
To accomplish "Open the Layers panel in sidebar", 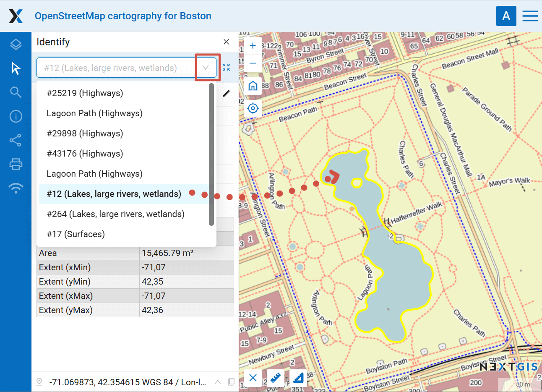I will (x=16, y=44).
